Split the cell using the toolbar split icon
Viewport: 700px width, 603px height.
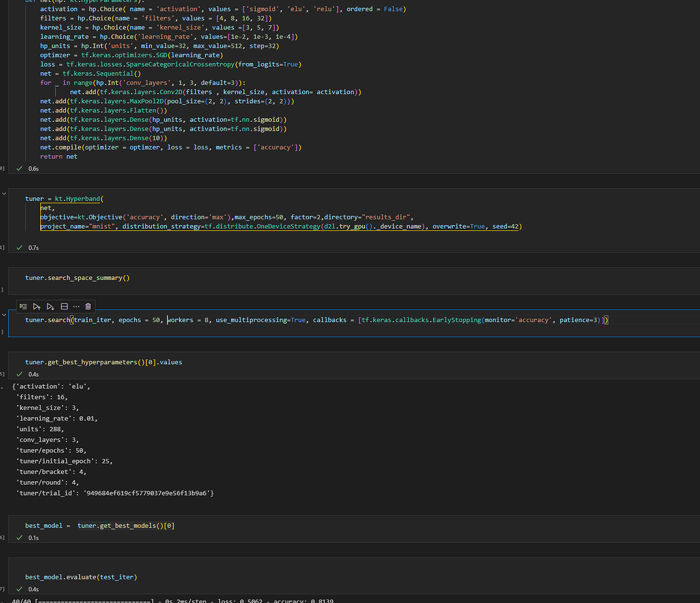(x=64, y=306)
